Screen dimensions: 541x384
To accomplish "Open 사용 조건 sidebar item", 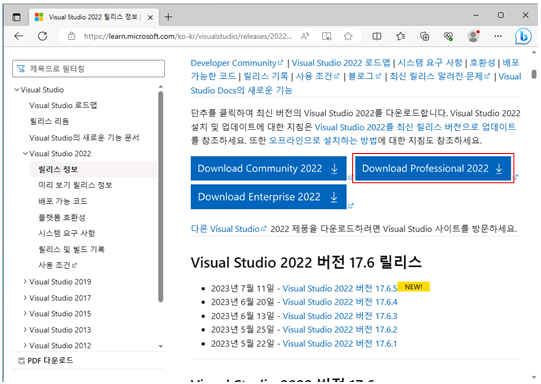I will click(58, 265).
